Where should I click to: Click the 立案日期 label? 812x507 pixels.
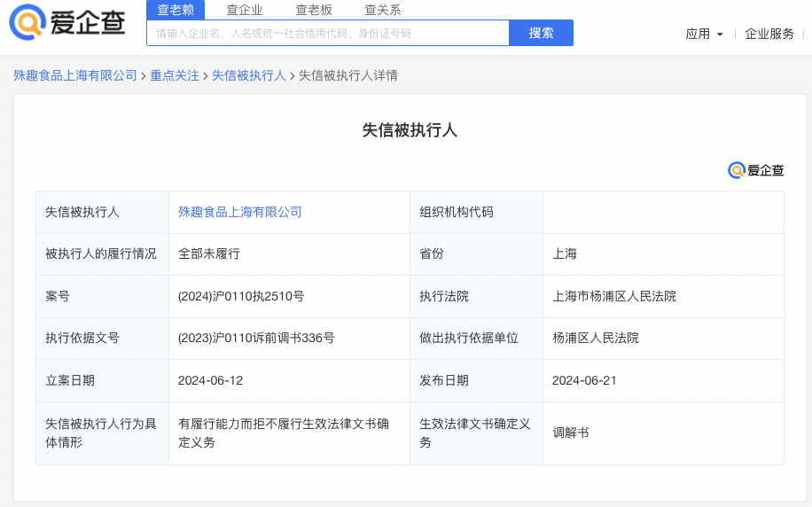point(70,380)
